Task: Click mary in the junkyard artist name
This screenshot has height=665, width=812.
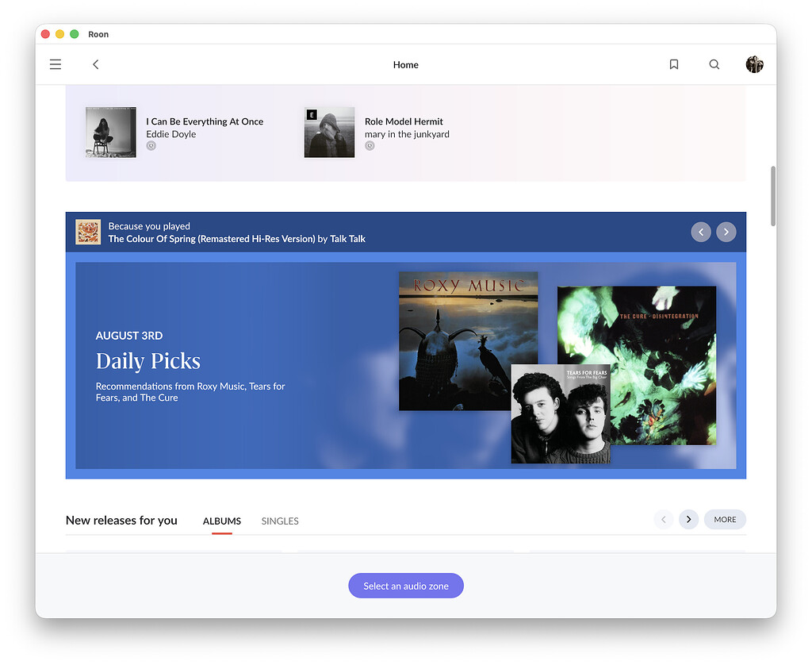Action: click(407, 134)
